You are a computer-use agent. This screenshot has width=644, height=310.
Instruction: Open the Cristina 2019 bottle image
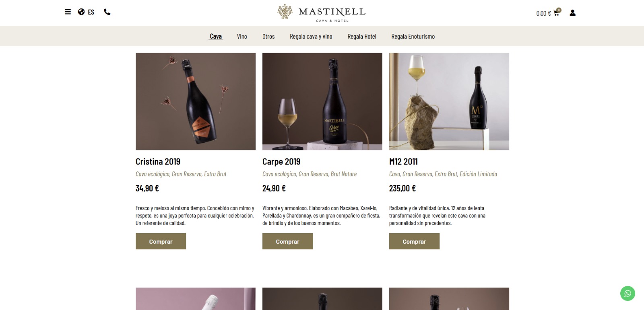(x=196, y=101)
